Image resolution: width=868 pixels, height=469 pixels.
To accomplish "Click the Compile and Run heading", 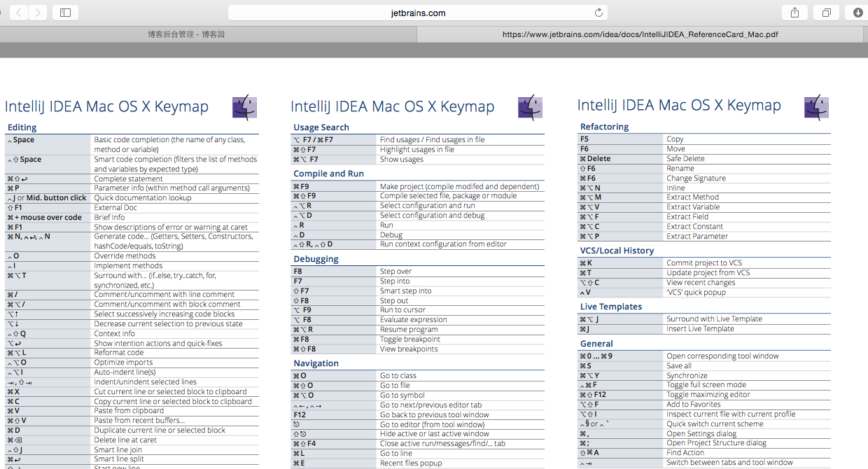I will [328, 174].
